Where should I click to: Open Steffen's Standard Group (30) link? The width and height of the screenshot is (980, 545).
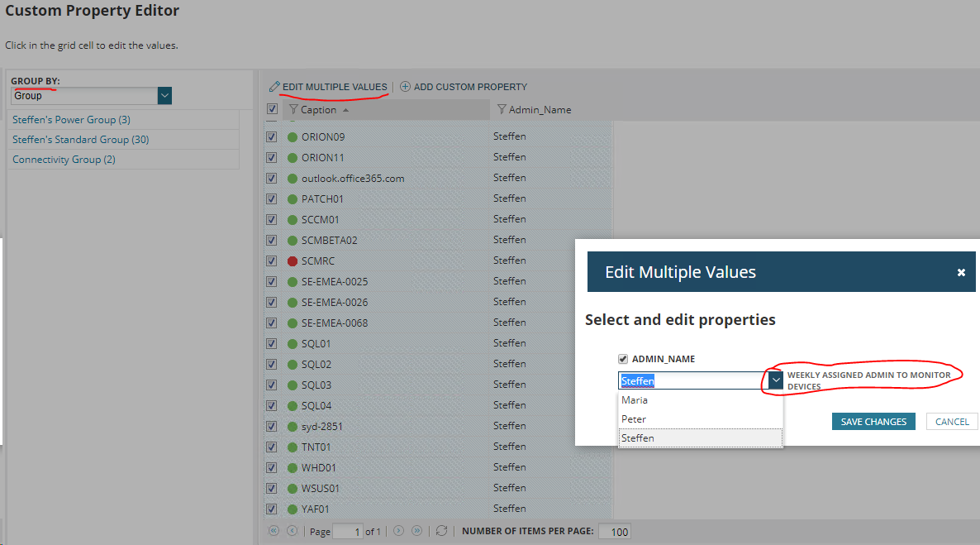[81, 140]
